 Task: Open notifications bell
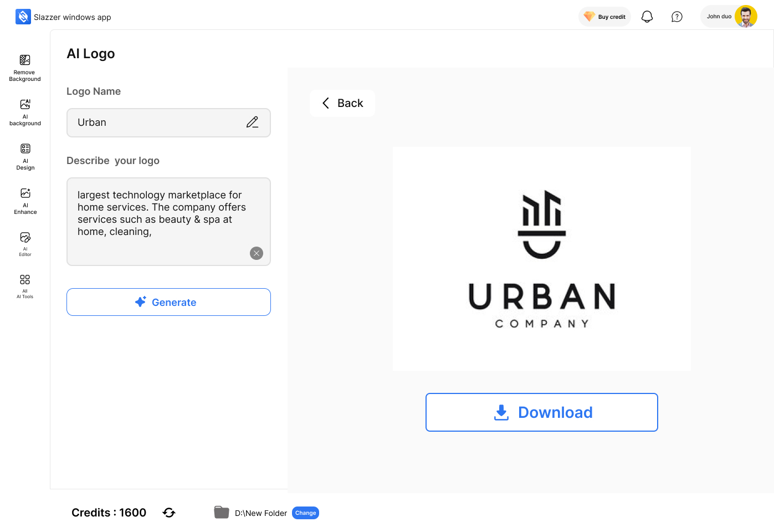coord(647,17)
